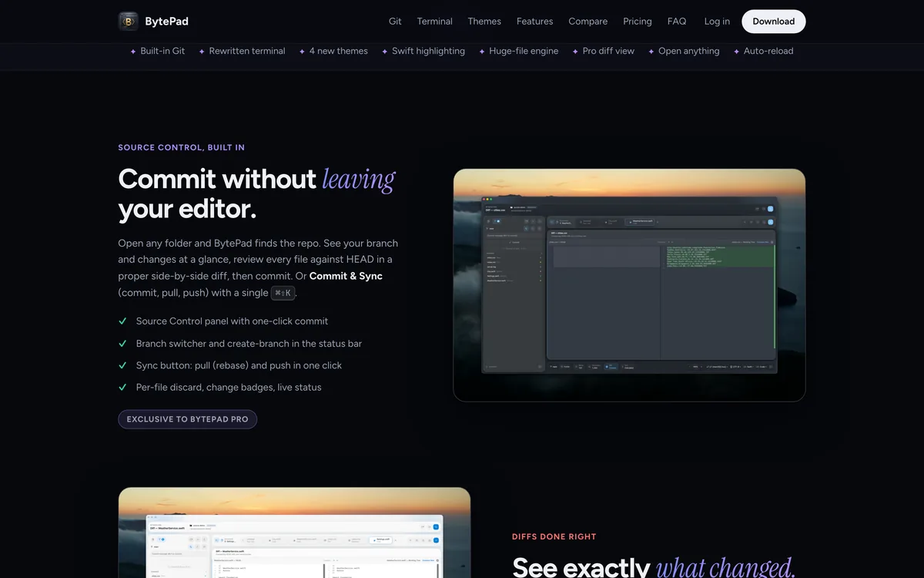Click the Commit & Sync bold text
This screenshot has width=924, height=578.
[x=346, y=276]
